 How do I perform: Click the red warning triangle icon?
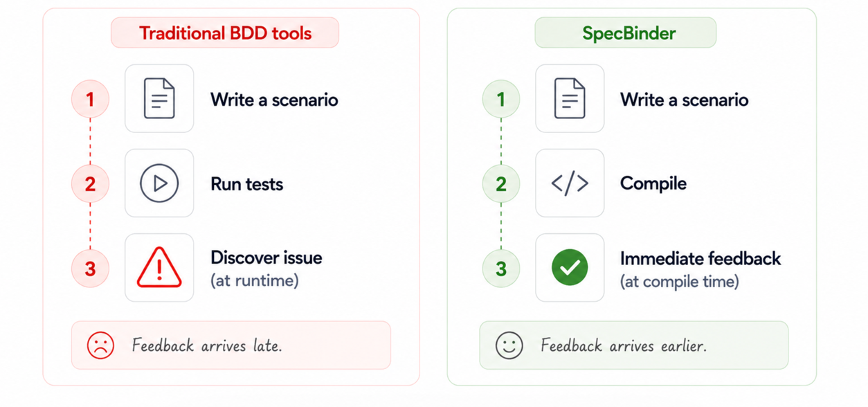159,268
